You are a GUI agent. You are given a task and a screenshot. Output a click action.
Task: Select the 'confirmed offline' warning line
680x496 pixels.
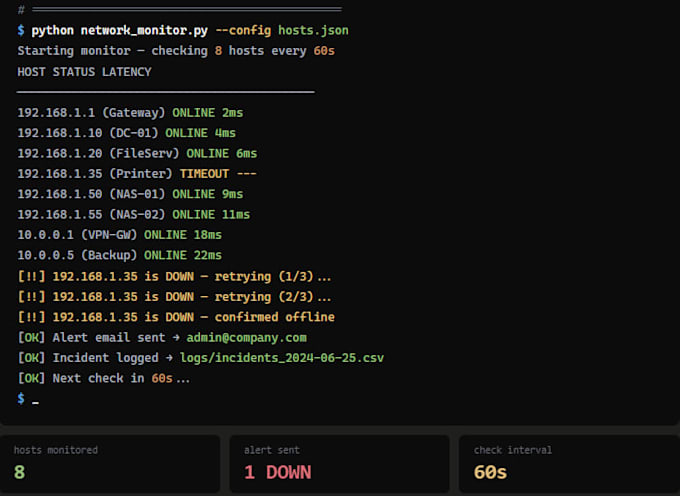pos(176,317)
